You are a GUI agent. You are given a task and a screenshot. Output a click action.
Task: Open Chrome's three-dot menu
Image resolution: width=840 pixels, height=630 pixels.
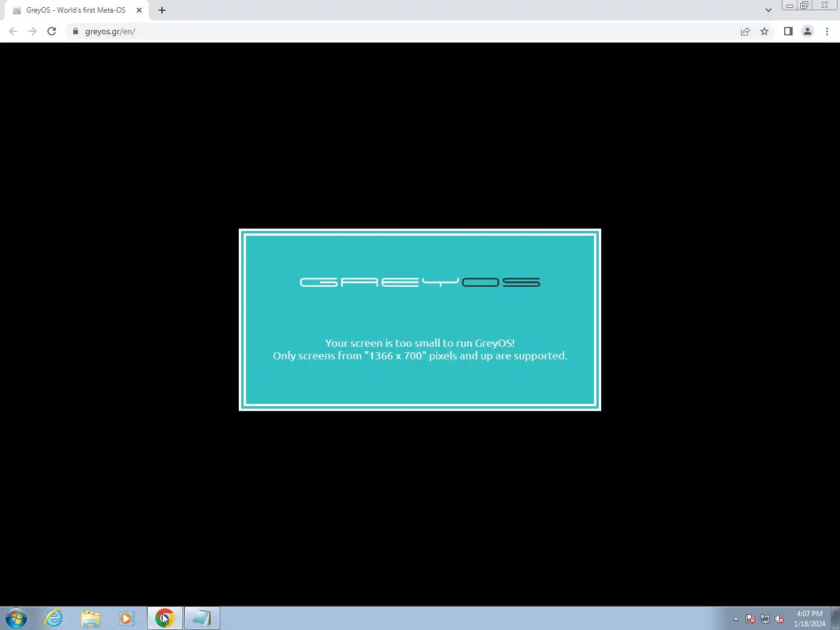click(827, 31)
